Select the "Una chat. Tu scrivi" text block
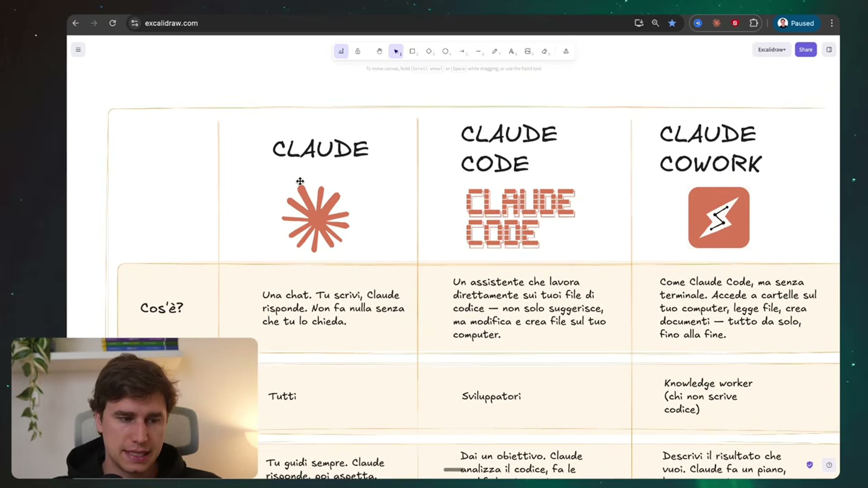Viewport: 868px width, 488px height. click(333, 308)
